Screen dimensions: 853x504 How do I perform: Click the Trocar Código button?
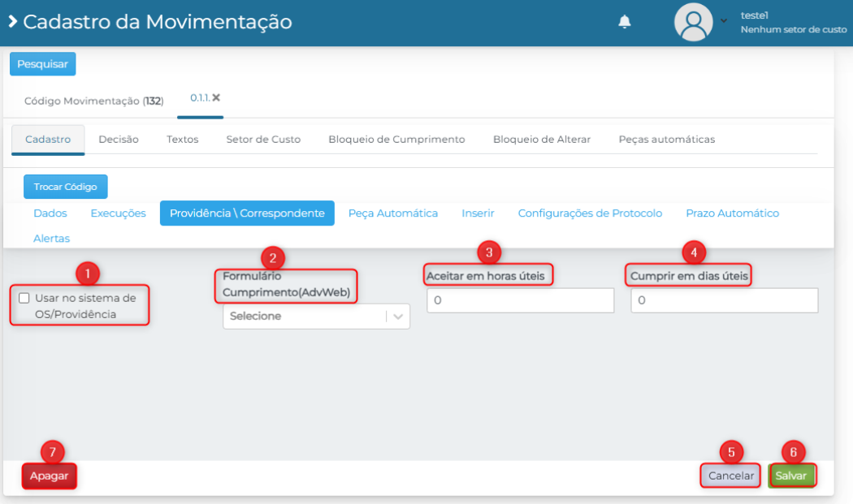tap(65, 187)
